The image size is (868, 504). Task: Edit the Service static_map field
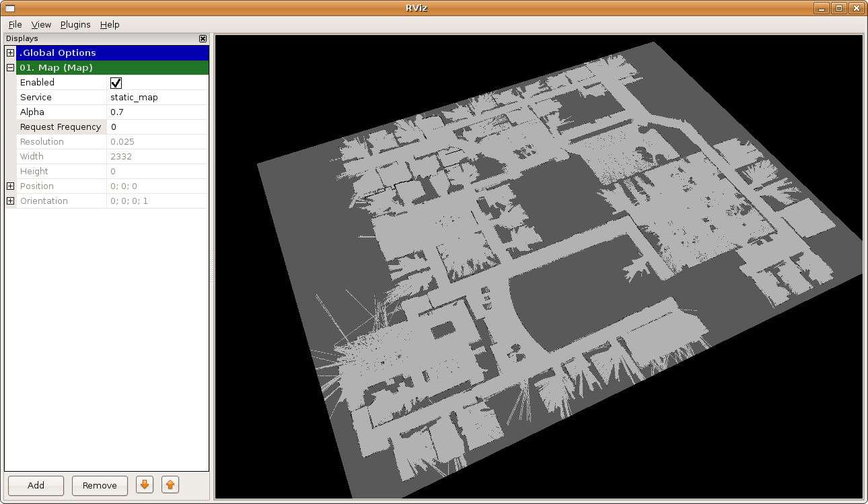(x=157, y=98)
